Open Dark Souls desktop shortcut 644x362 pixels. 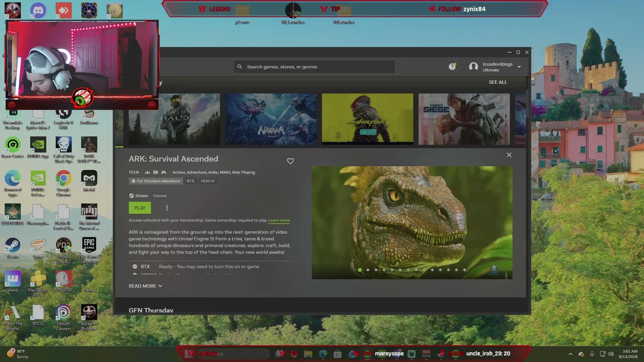click(89, 150)
